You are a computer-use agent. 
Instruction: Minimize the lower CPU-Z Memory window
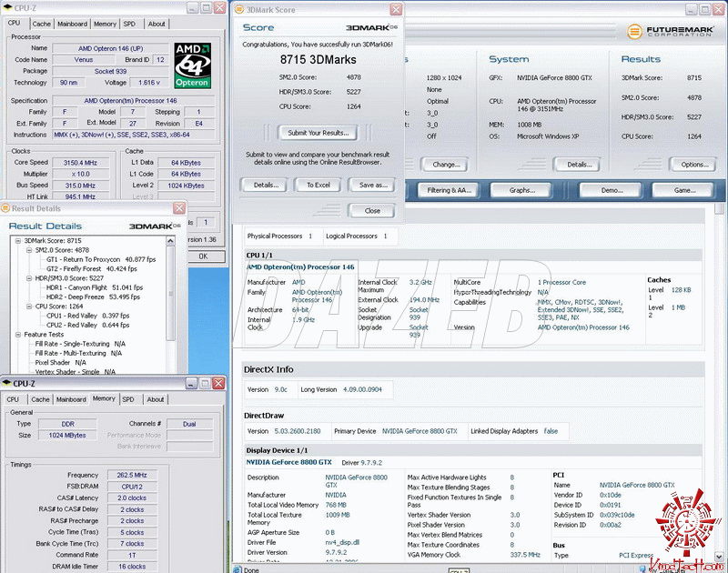click(191, 383)
